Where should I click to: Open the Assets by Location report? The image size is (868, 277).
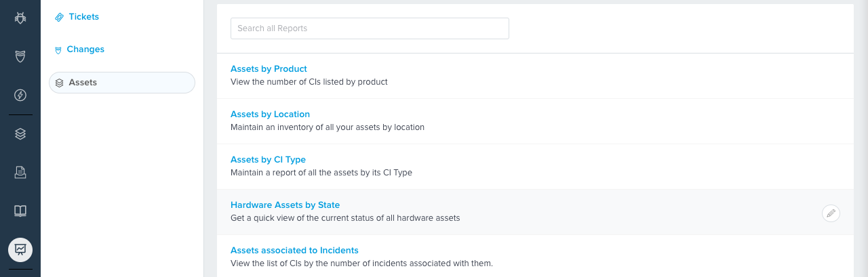(270, 114)
